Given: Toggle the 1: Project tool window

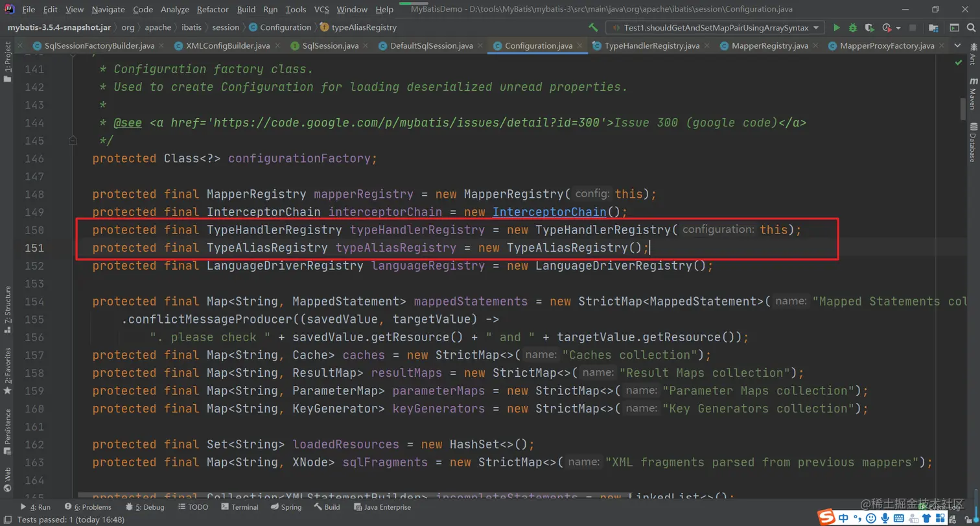Looking at the screenshot, I should 7,62.
